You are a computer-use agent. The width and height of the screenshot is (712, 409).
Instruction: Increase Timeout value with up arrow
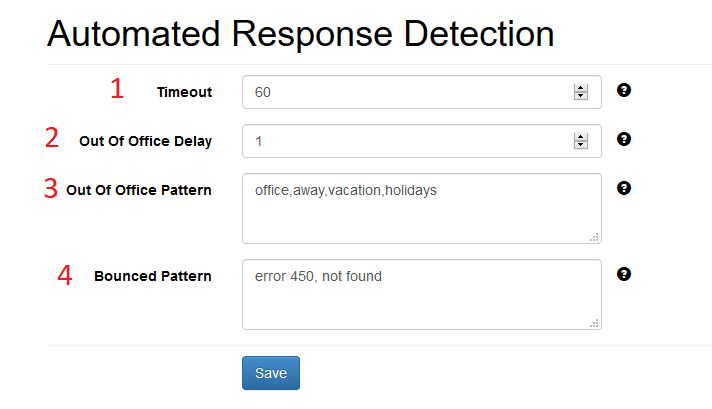(581, 88)
